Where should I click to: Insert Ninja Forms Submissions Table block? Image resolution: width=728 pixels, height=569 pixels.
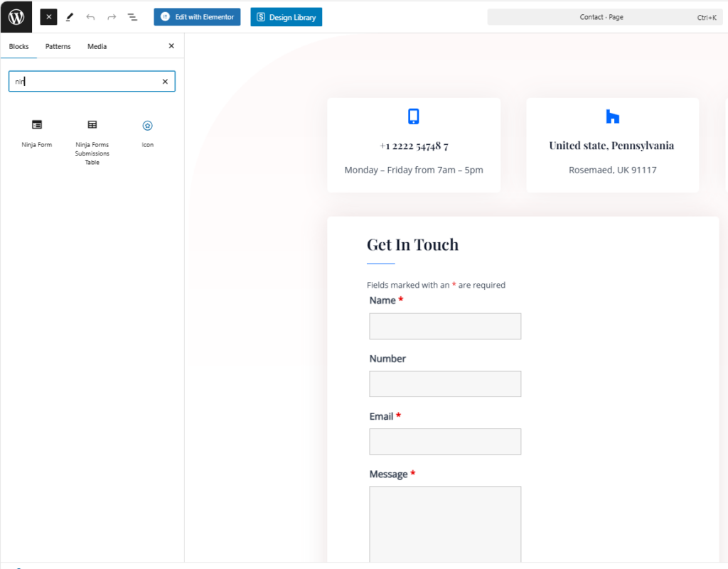pyautogui.click(x=92, y=142)
